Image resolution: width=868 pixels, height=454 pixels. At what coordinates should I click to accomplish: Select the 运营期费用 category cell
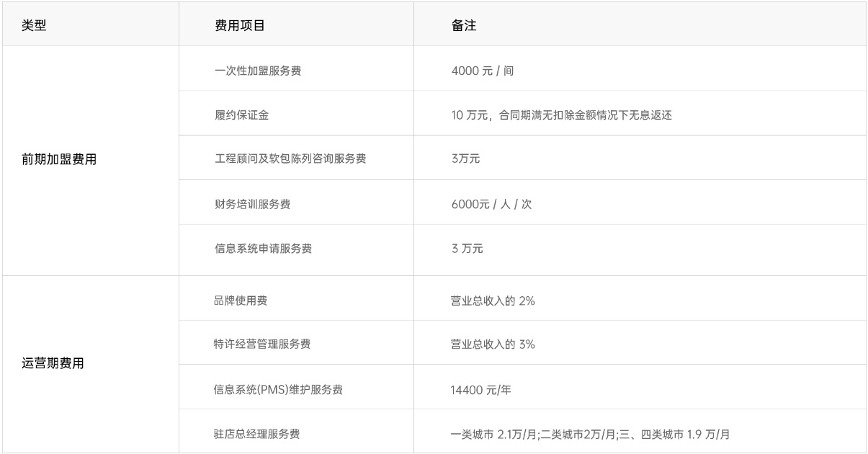pos(53,363)
